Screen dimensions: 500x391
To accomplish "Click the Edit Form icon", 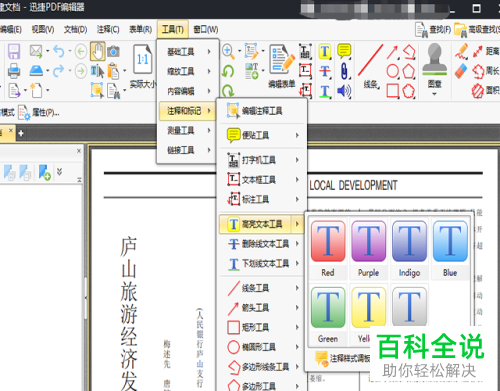I will click(282, 59).
